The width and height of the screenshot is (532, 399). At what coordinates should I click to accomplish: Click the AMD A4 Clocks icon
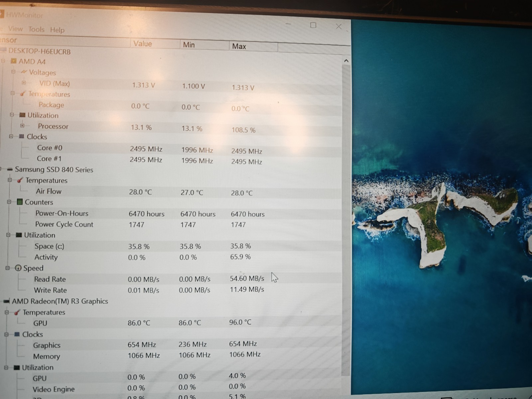[22, 136]
